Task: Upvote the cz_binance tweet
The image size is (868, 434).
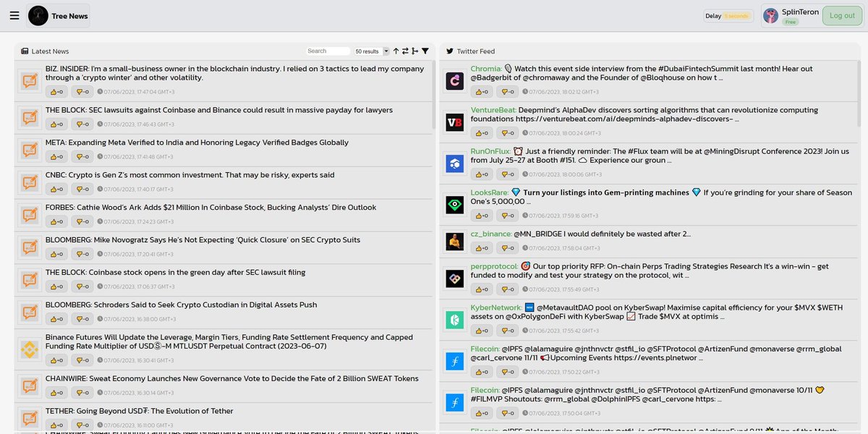Action: point(482,248)
